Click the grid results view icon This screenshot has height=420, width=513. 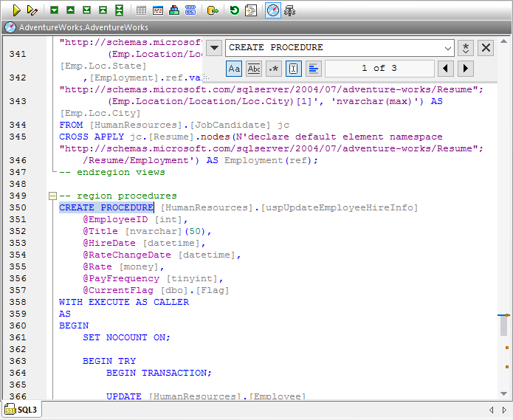tap(141, 10)
